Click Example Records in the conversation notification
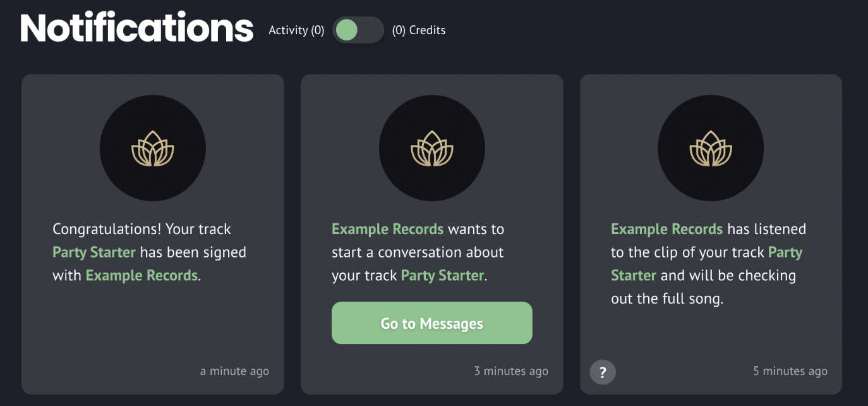This screenshot has height=406, width=868. [387, 229]
